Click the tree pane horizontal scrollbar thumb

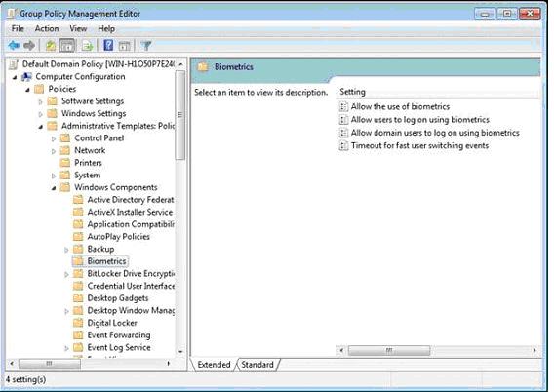[50, 364]
